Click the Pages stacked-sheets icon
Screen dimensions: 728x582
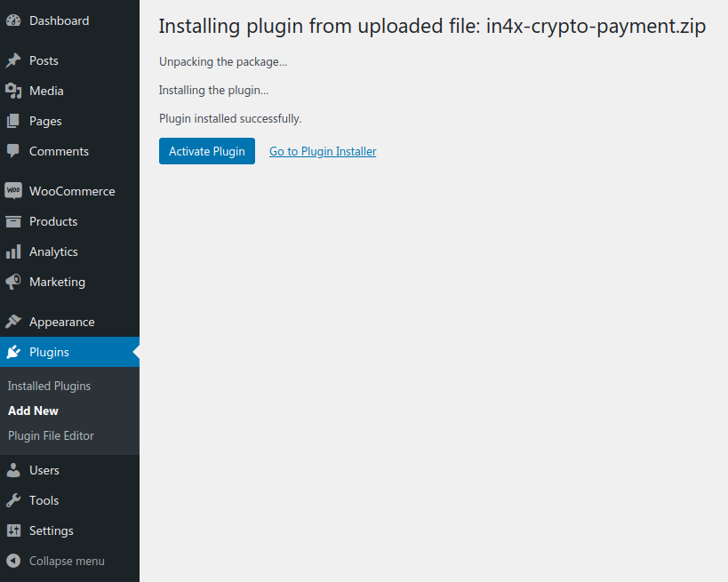[13, 121]
